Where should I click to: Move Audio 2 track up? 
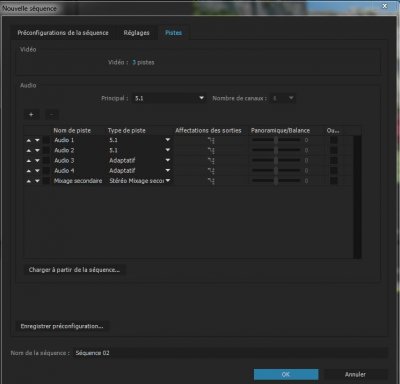(29, 151)
